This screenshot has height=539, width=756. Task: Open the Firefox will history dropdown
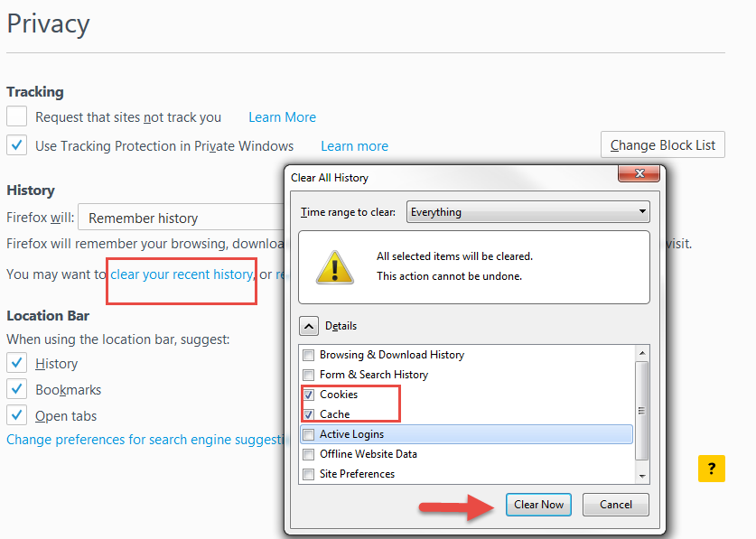[181, 218]
